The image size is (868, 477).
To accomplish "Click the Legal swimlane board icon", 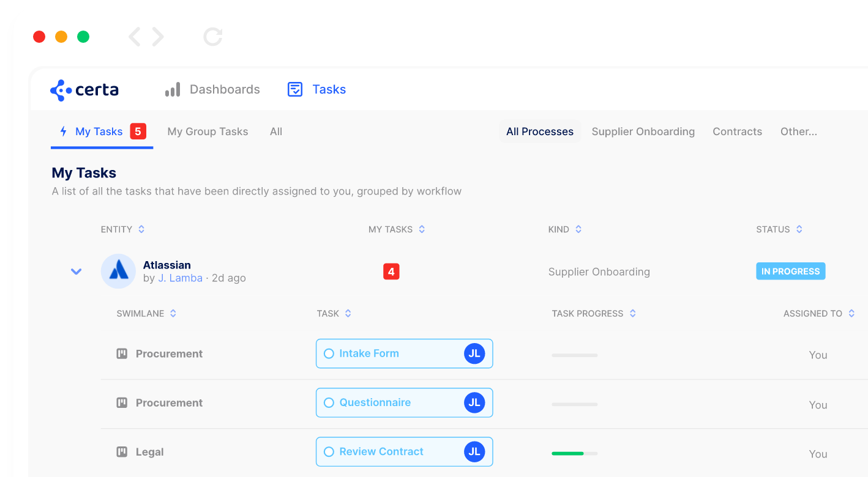I will tap(122, 452).
